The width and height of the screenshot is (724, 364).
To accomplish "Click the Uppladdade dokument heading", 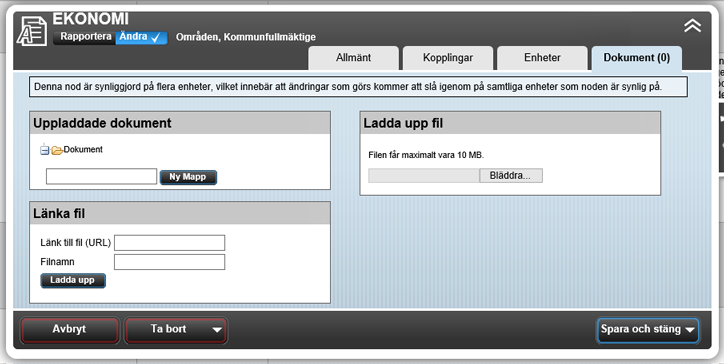I will point(103,123).
